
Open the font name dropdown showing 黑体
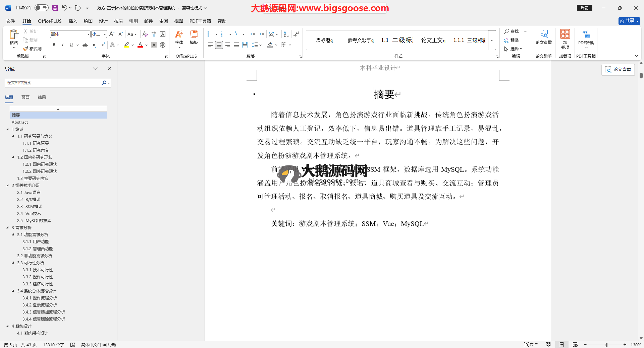[88, 34]
